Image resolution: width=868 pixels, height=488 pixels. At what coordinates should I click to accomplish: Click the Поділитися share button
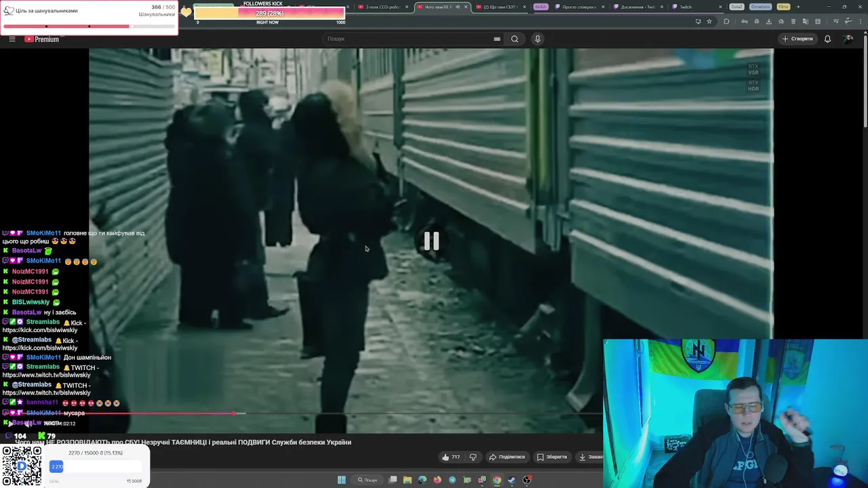click(507, 457)
